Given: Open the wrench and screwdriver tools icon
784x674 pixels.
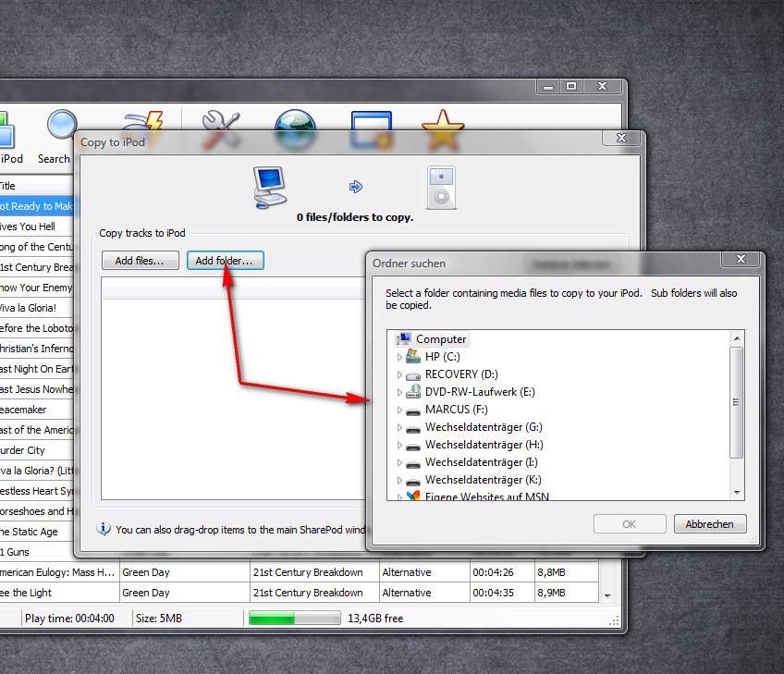Looking at the screenshot, I should coord(220,129).
